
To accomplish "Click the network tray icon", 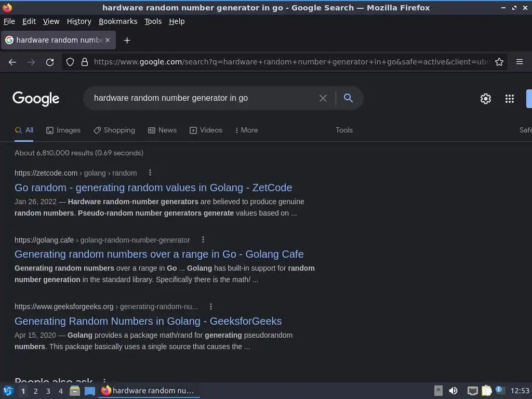I will [x=472, y=391].
